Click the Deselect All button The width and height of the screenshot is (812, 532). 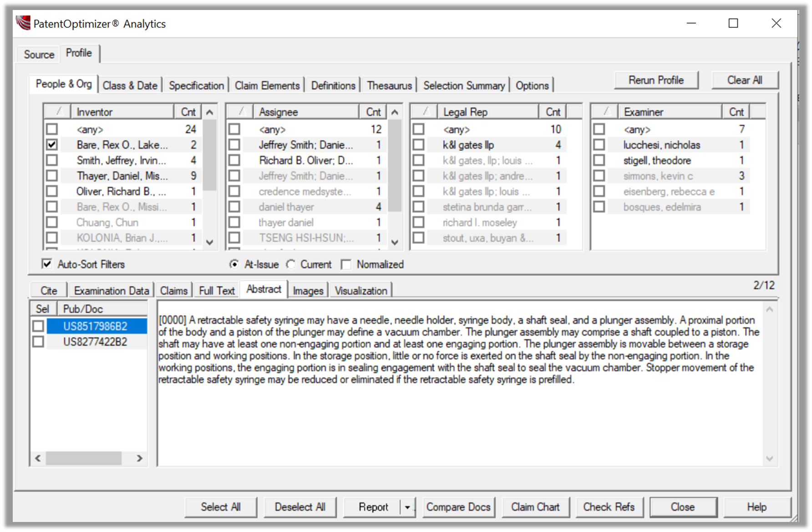pos(300,507)
